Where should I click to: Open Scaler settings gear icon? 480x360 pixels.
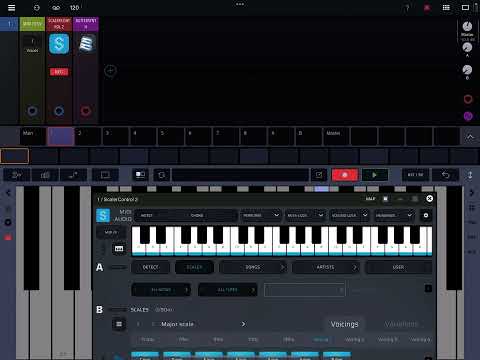(426, 215)
